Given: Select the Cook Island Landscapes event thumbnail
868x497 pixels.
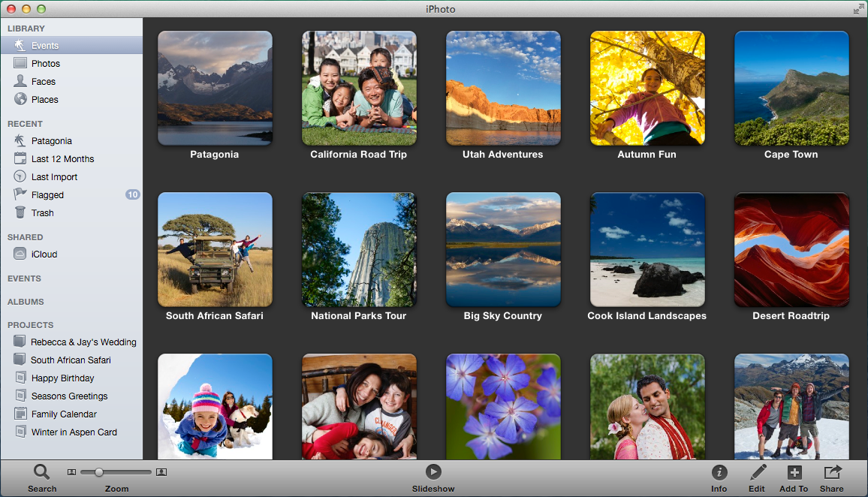Looking at the screenshot, I should pyautogui.click(x=648, y=249).
